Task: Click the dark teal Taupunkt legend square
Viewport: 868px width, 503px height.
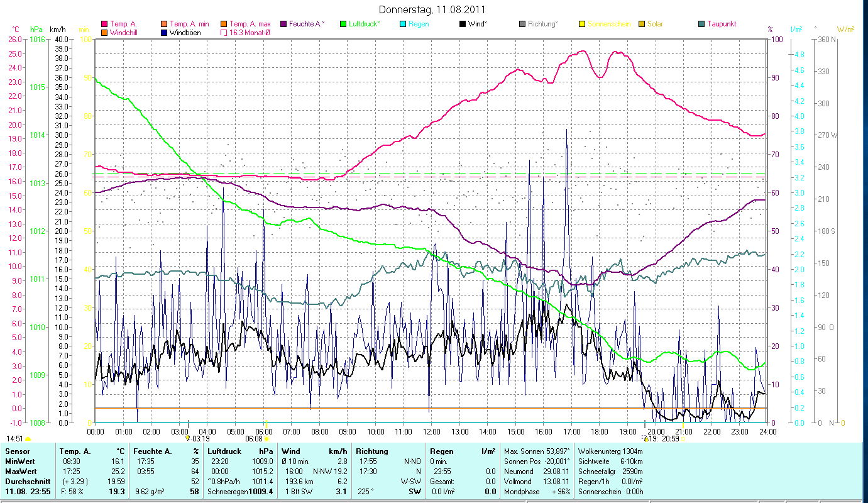Action: 701,24
